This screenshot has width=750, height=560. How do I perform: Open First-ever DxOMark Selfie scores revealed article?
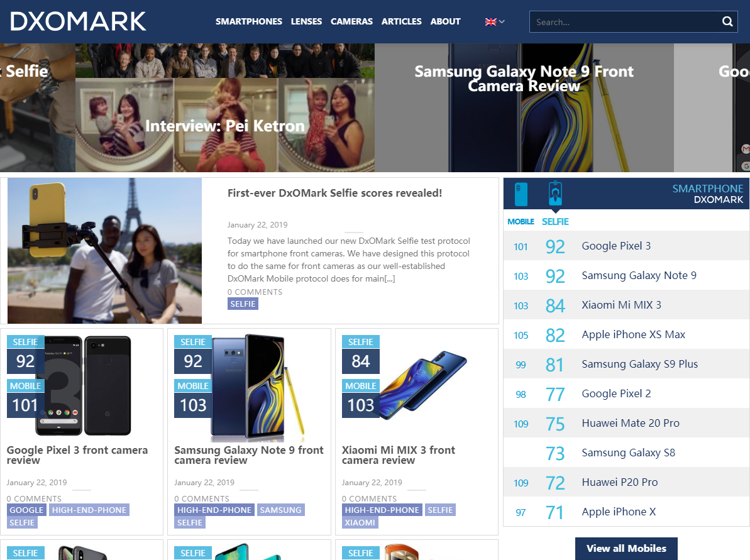(334, 193)
